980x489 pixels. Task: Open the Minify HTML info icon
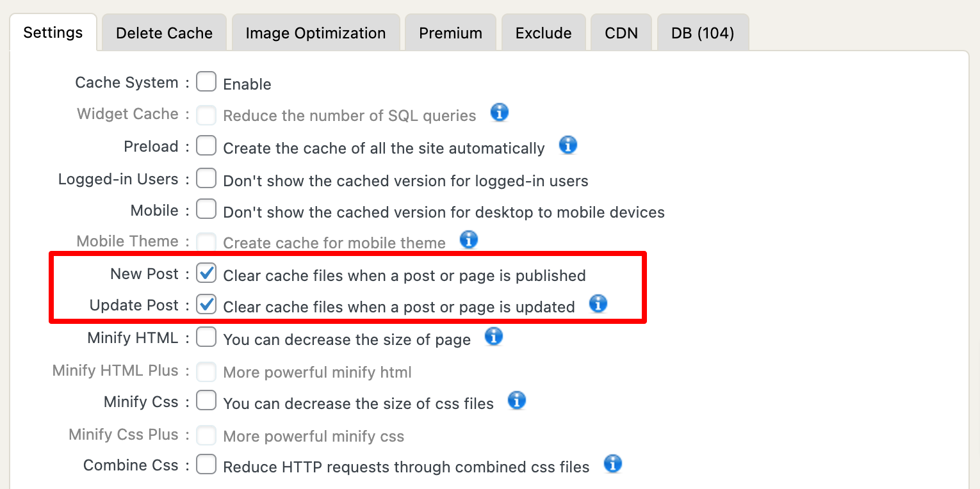coord(493,336)
